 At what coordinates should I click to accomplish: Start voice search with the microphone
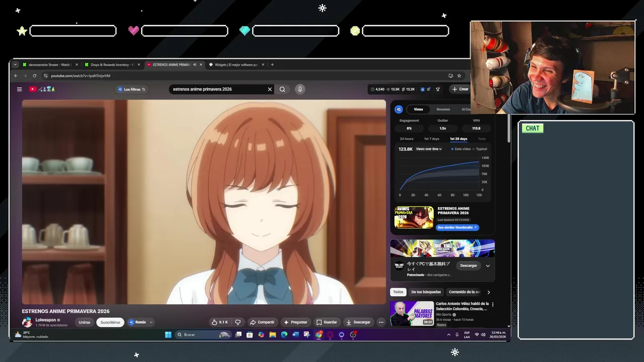point(300,89)
